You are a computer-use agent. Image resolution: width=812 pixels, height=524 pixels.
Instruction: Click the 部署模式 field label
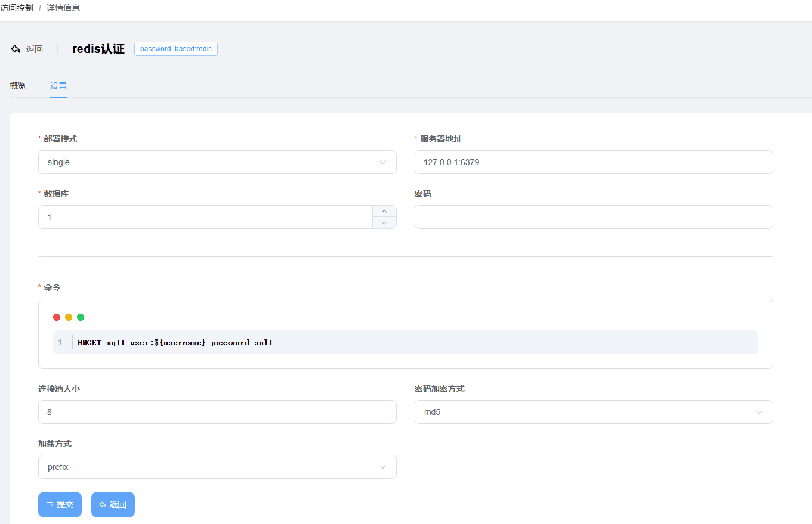point(60,139)
